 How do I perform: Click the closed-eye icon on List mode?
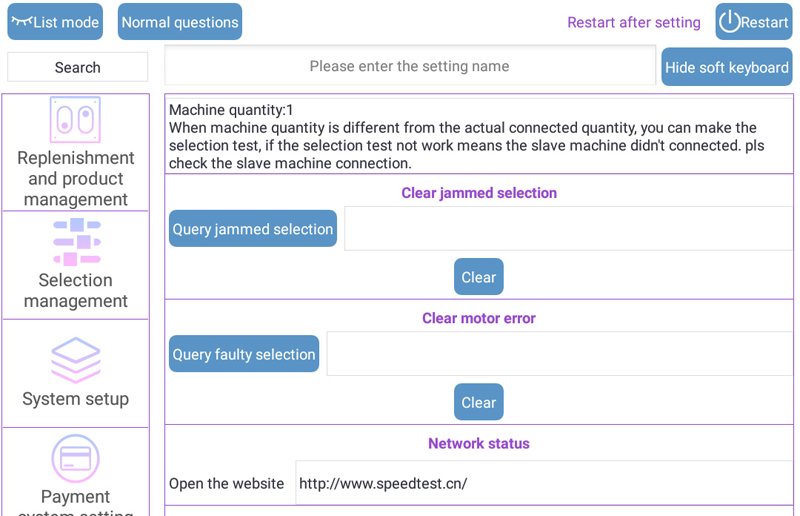(x=21, y=21)
